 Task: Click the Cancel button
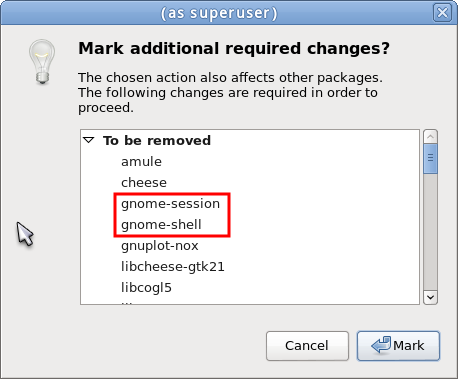(x=307, y=346)
